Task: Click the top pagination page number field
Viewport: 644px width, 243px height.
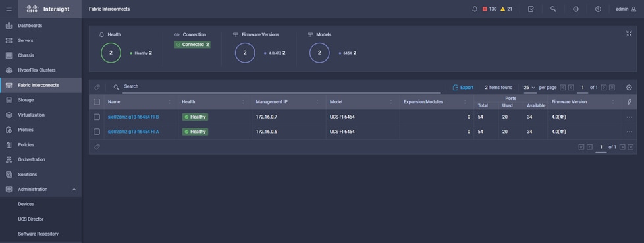Action: coord(582,88)
